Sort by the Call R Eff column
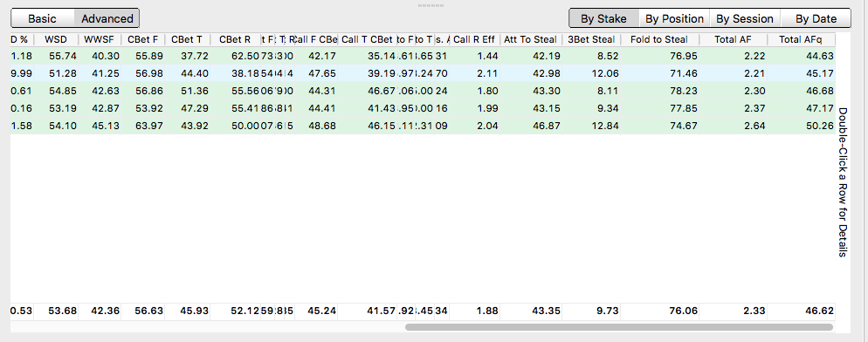 474,39
